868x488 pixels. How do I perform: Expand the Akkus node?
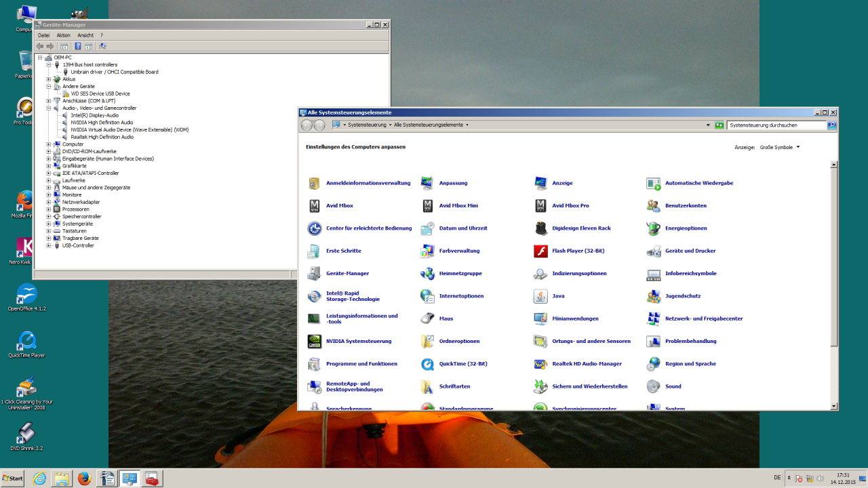tap(49, 79)
